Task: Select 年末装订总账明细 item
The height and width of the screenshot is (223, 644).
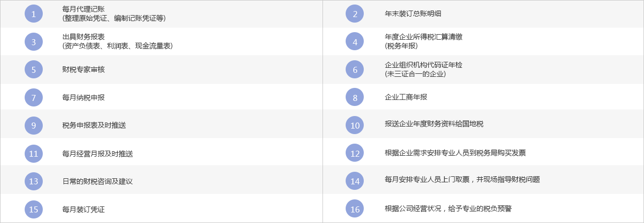Action: point(413,14)
